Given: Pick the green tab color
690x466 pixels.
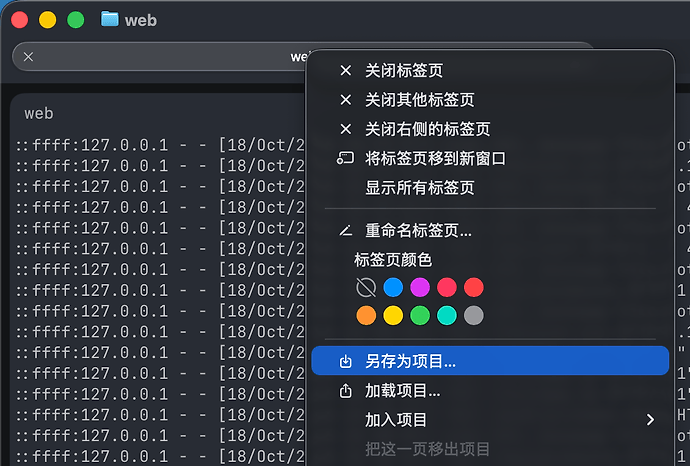Looking at the screenshot, I should pyautogui.click(x=420, y=316).
